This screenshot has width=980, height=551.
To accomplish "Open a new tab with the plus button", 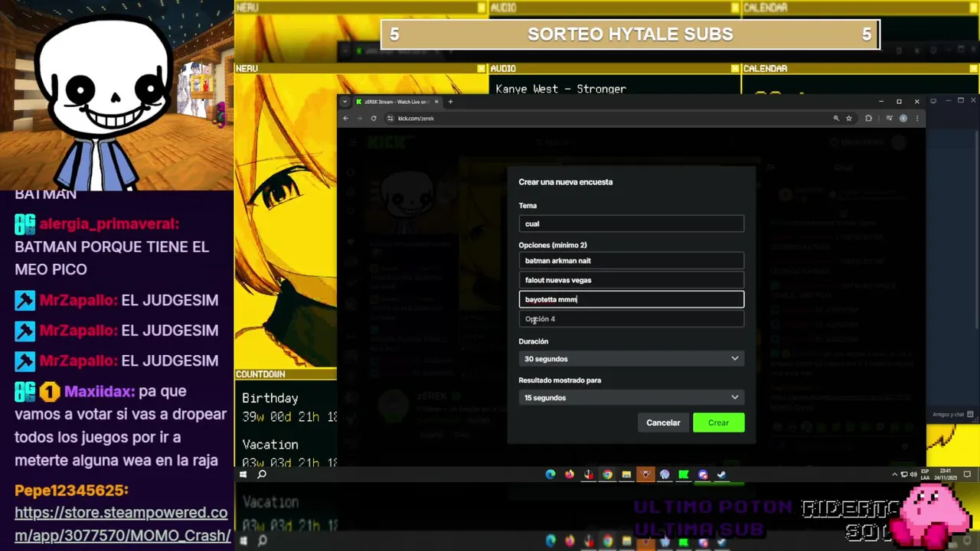I will [450, 102].
